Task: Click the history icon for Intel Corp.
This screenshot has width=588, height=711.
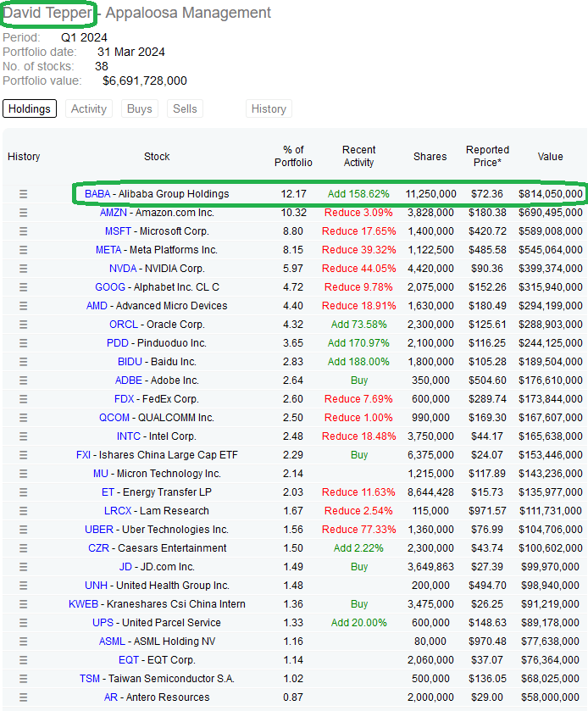Action: click(x=24, y=436)
